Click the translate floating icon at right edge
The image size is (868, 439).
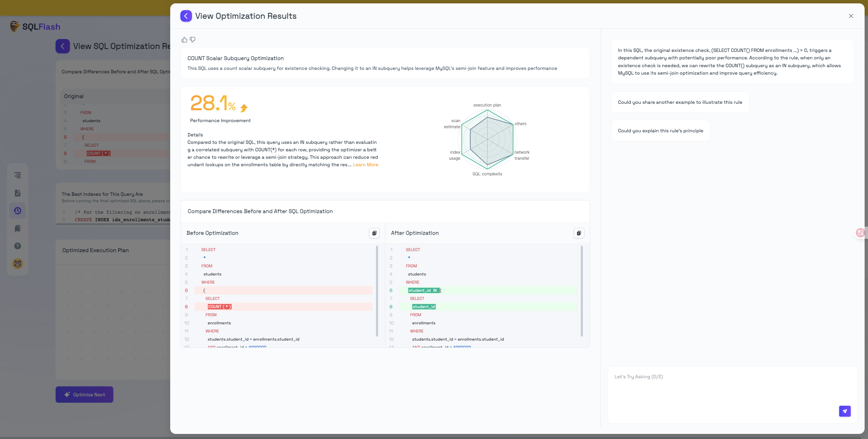pos(860,233)
